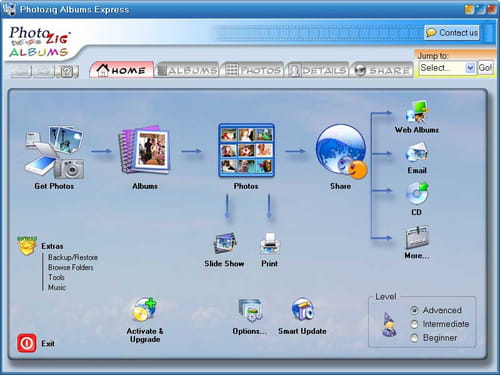Select the Advanced level radio button
500x375 pixels.
tap(414, 310)
